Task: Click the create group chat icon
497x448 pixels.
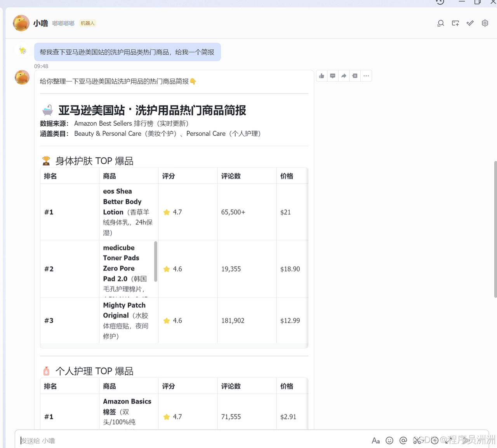Action: (x=455, y=23)
